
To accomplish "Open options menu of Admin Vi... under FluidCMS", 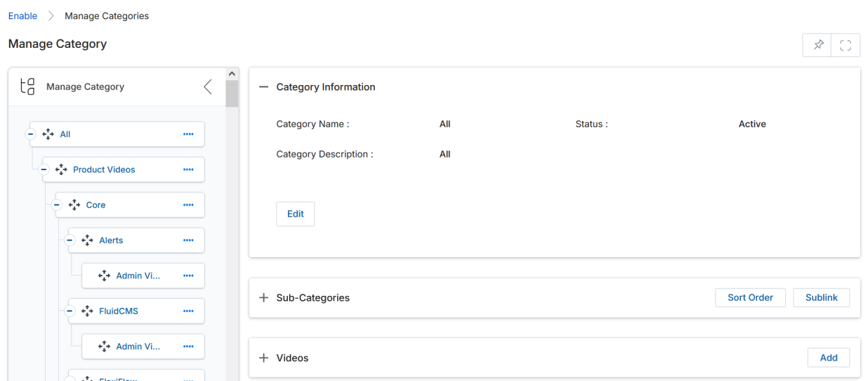I will (188, 347).
